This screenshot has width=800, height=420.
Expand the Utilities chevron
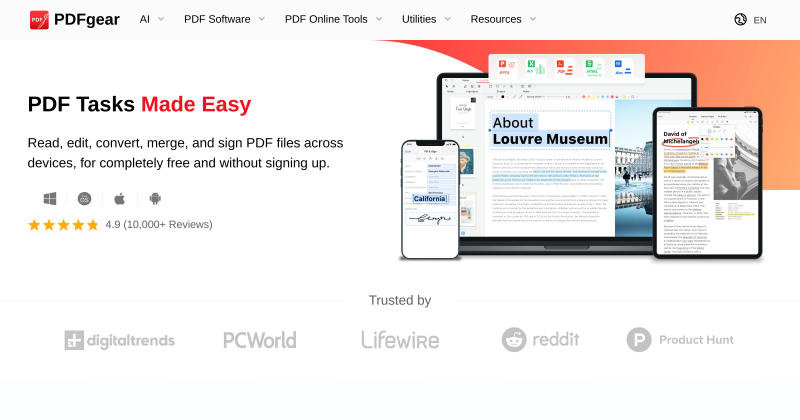(x=448, y=19)
